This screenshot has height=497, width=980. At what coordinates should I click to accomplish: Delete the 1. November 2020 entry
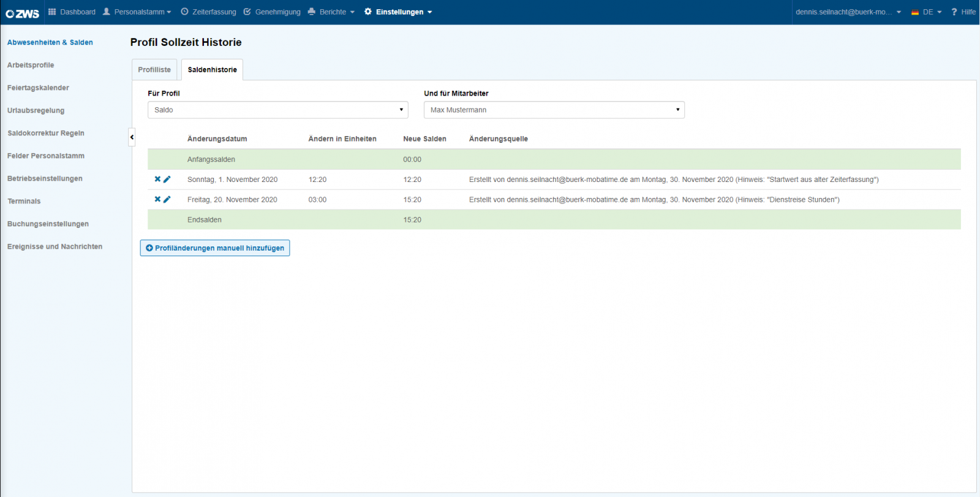157,180
